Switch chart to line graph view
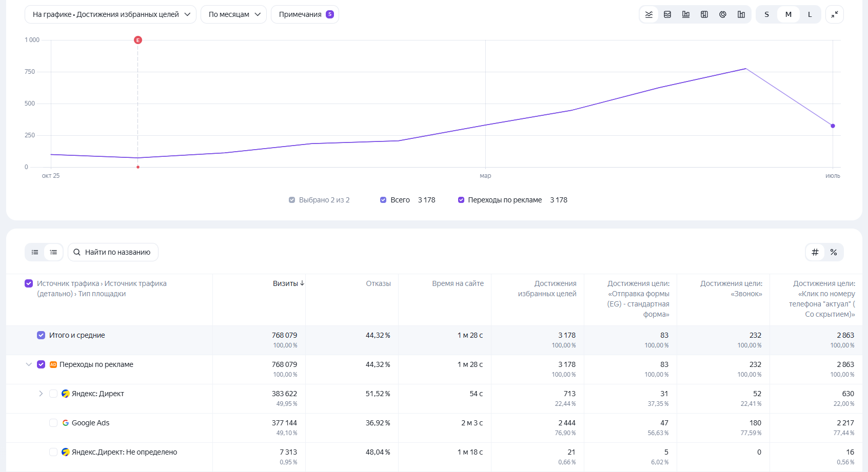Screen dimensions: 868x472 (649, 14)
